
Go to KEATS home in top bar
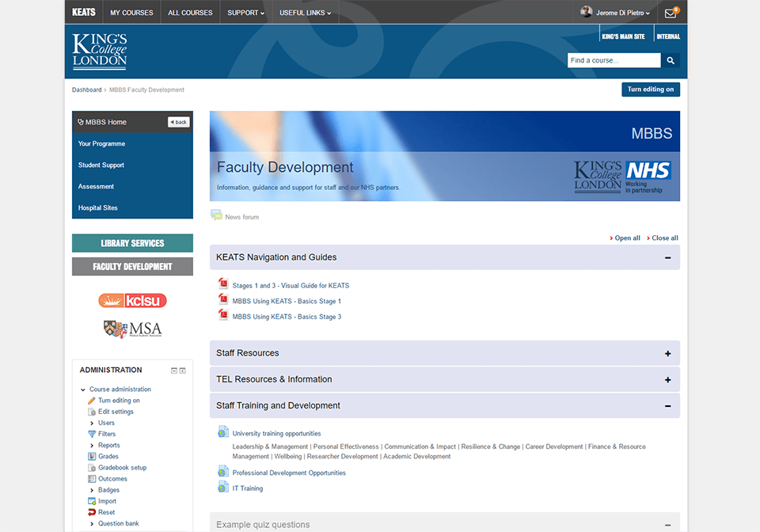(84, 12)
